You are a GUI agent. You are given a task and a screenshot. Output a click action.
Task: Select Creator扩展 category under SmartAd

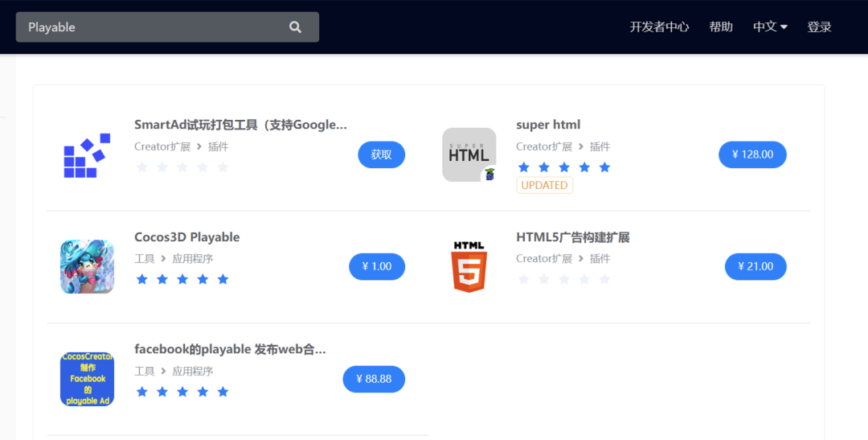pos(162,147)
